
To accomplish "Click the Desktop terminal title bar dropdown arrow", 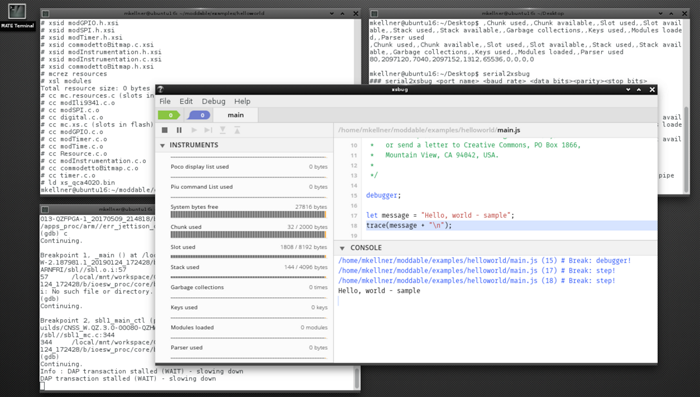I will (661, 13).
